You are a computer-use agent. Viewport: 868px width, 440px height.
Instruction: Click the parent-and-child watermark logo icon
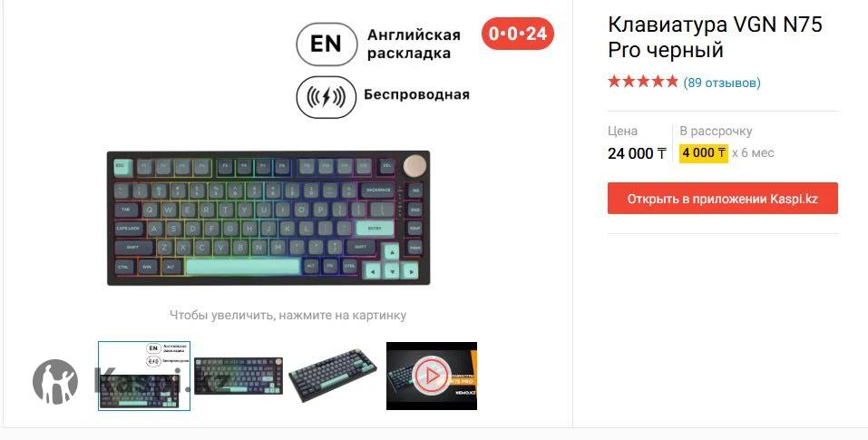click(54, 381)
